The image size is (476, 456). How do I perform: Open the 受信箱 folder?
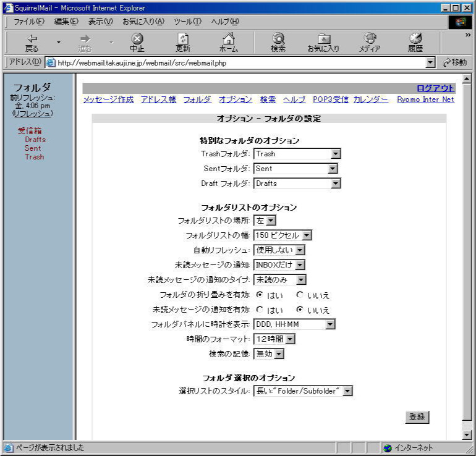[x=30, y=131]
